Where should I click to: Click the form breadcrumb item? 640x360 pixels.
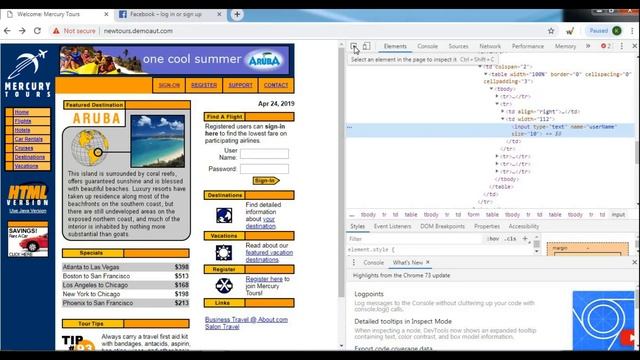473,215
